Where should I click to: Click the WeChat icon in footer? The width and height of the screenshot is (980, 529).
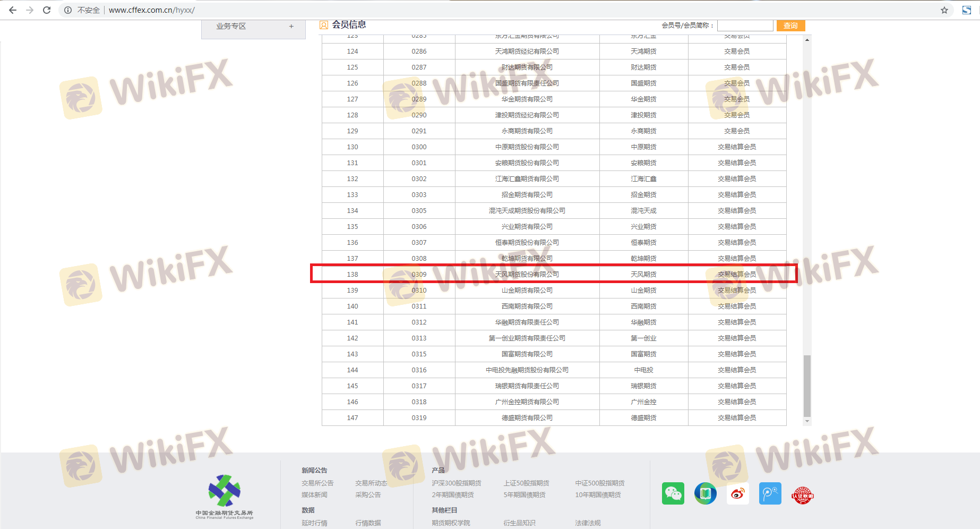click(673, 493)
